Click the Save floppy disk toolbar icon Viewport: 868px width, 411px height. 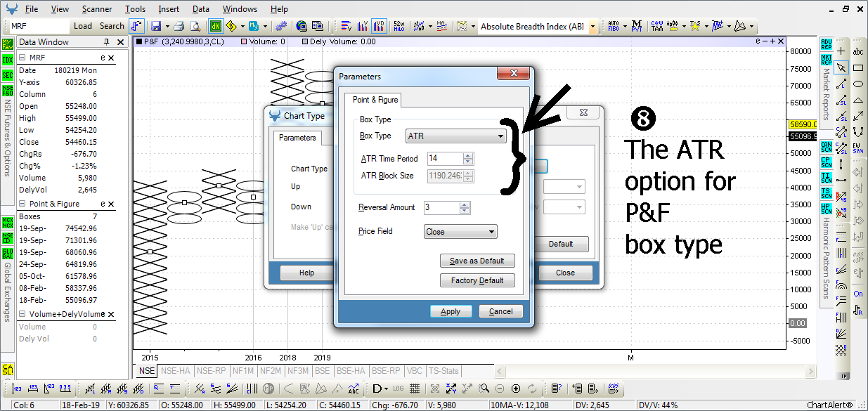pos(155,26)
